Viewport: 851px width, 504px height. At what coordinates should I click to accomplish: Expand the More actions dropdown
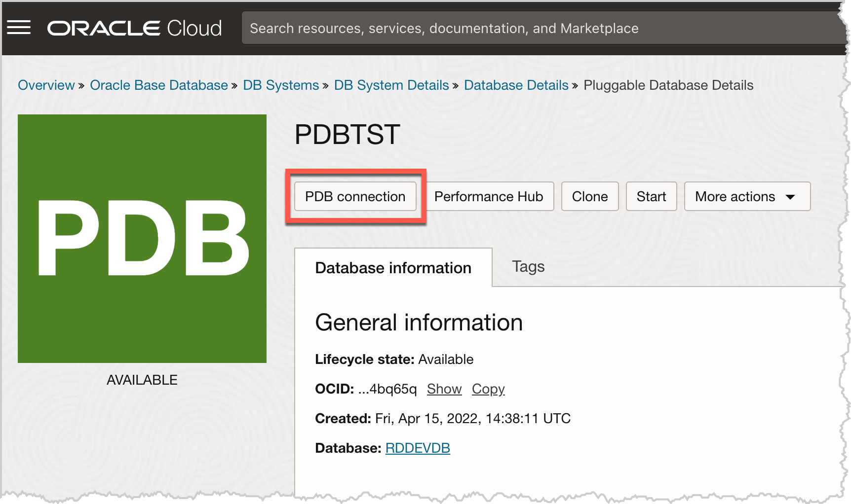coord(747,196)
